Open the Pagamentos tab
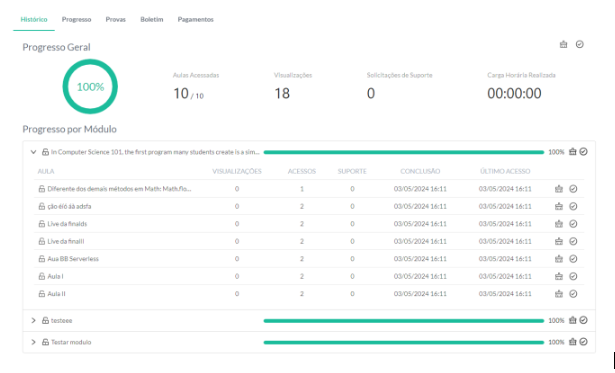The width and height of the screenshot is (615, 373). point(195,19)
